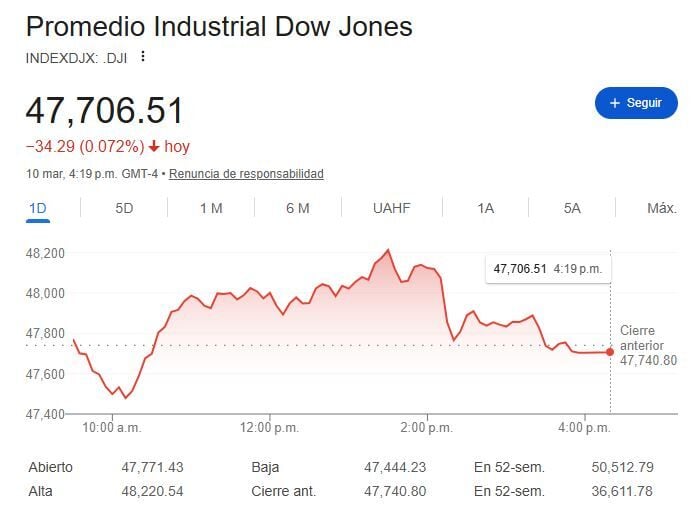The height and width of the screenshot is (519, 693).
Task: Choose the 6 M range tab
Action: tap(297, 208)
